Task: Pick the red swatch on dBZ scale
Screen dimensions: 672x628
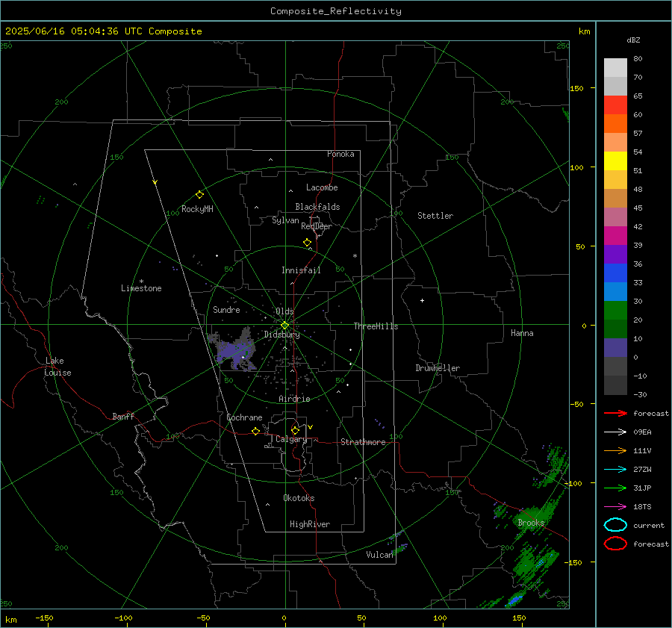Action: pos(615,105)
